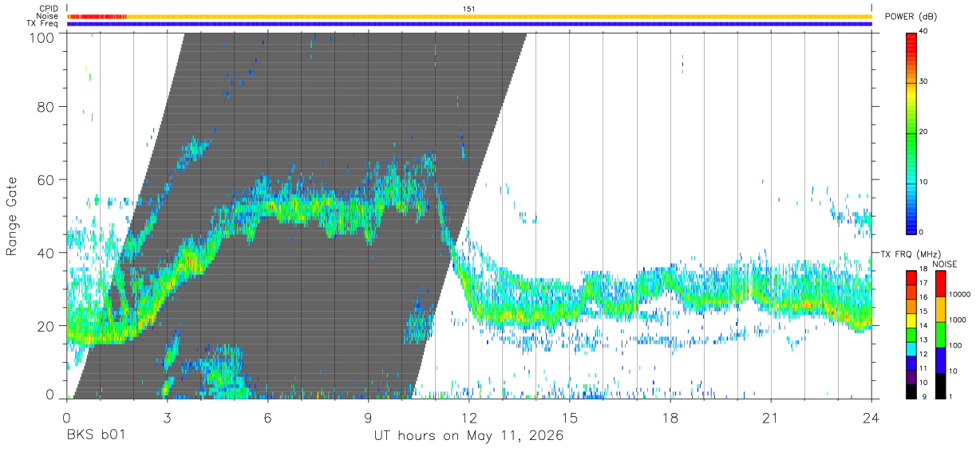Click the POWER (dB) legend title
Viewport: 980px width, 452px height.
tap(911, 17)
